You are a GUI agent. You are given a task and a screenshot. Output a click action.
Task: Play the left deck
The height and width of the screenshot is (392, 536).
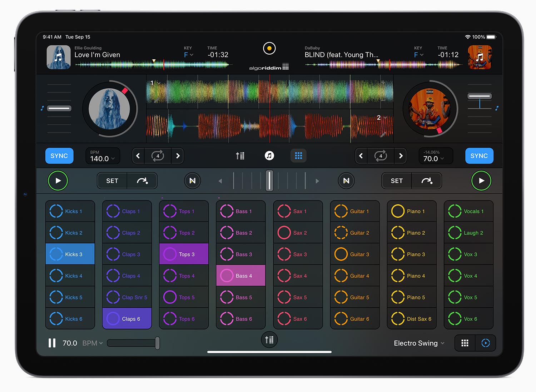point(58,181)
